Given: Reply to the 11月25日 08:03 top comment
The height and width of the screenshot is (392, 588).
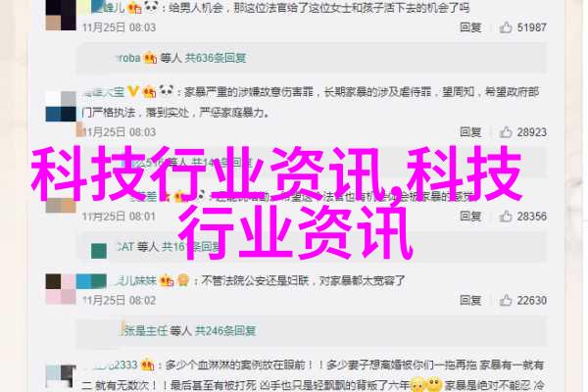Looking at the screenshot, I should (x=470, y=27).
